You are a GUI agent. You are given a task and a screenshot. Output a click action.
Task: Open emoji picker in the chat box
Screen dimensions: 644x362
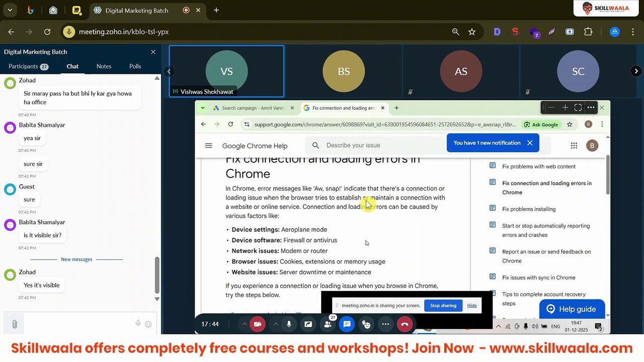pyautogui.click(x=148, y=324)
